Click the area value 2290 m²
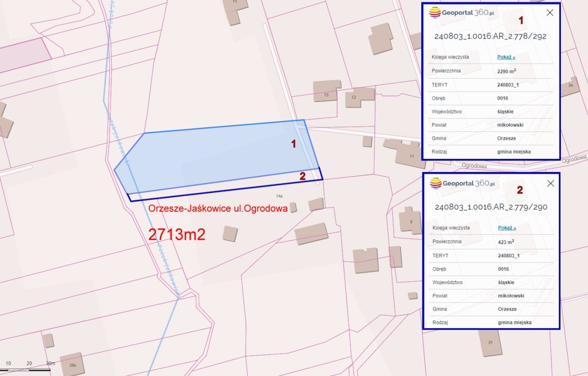Viewport: 588px width, 376px height. pyautogui.click(x=506, y=71)
